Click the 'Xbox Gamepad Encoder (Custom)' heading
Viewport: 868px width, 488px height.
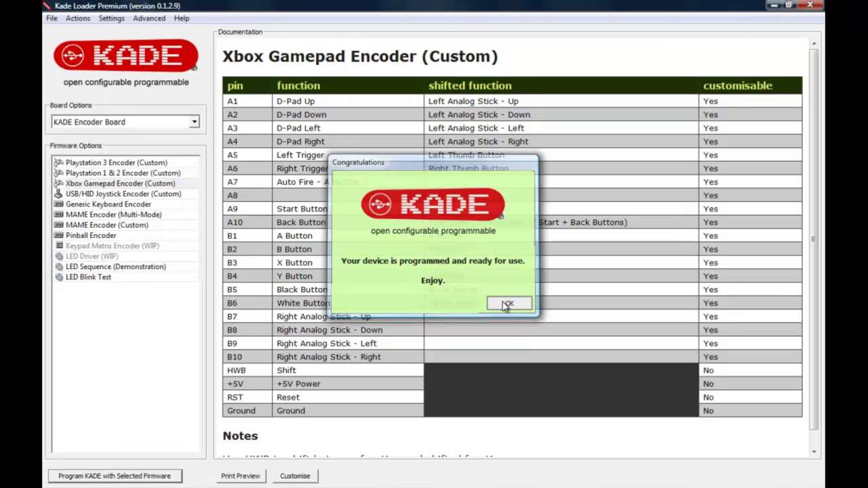pos(360,56)
